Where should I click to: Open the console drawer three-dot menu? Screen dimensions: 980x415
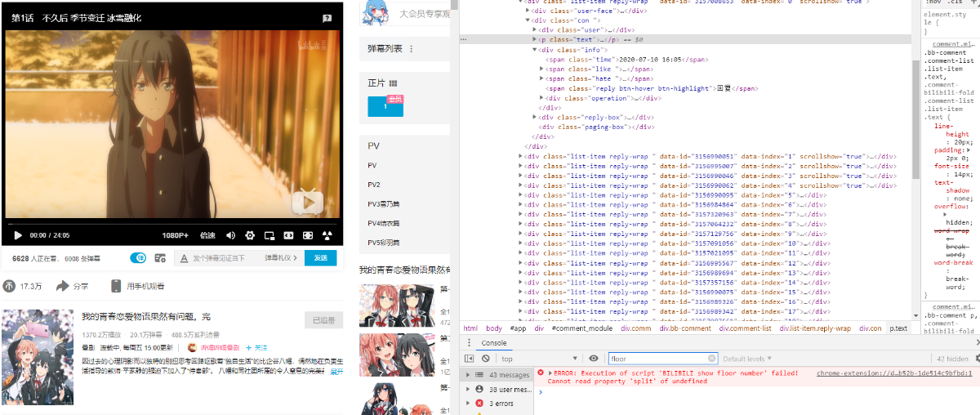tap(469, 343)
